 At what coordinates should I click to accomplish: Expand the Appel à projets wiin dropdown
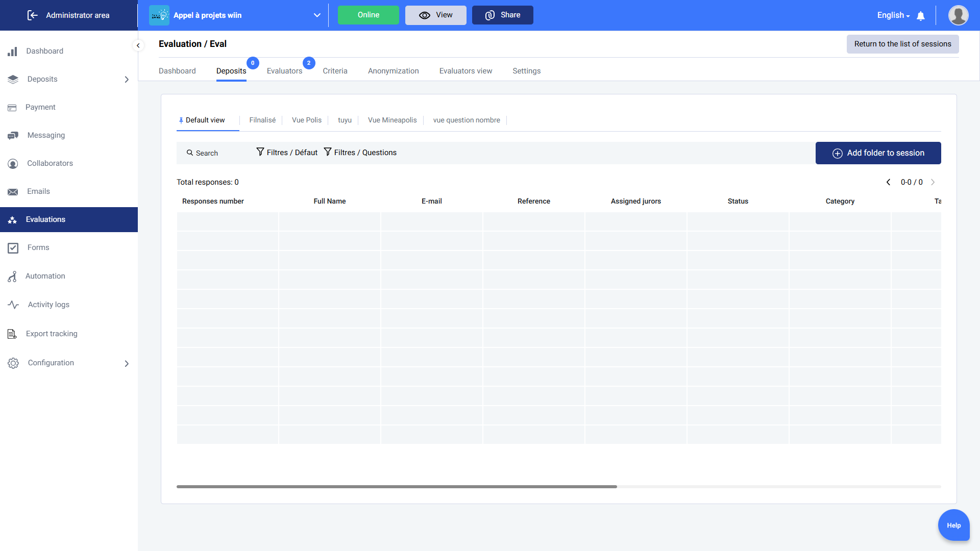(x=317, y=15)
